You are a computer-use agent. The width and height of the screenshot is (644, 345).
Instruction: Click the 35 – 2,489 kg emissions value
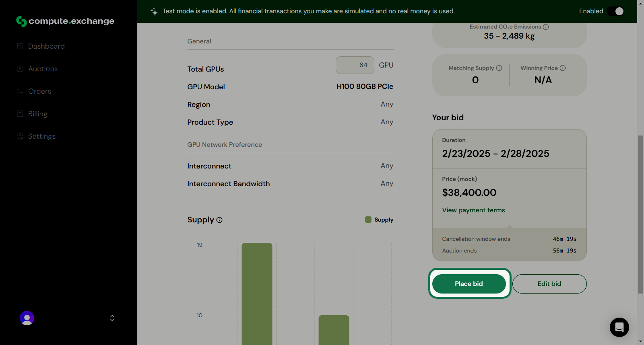(509, 36)
